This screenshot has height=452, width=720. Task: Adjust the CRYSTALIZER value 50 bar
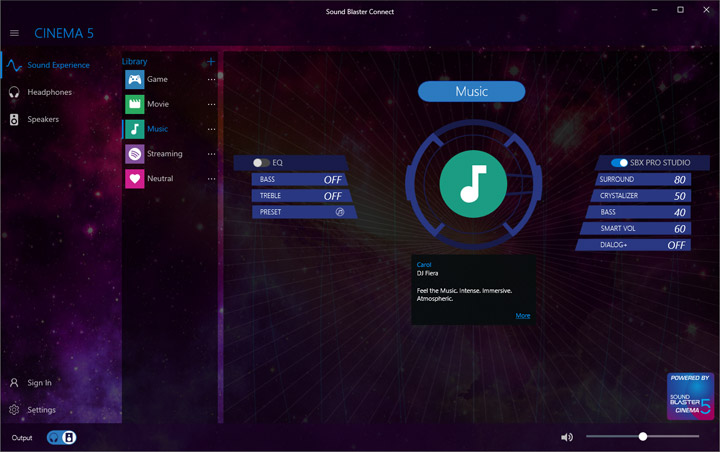click(x=641, y=196)
